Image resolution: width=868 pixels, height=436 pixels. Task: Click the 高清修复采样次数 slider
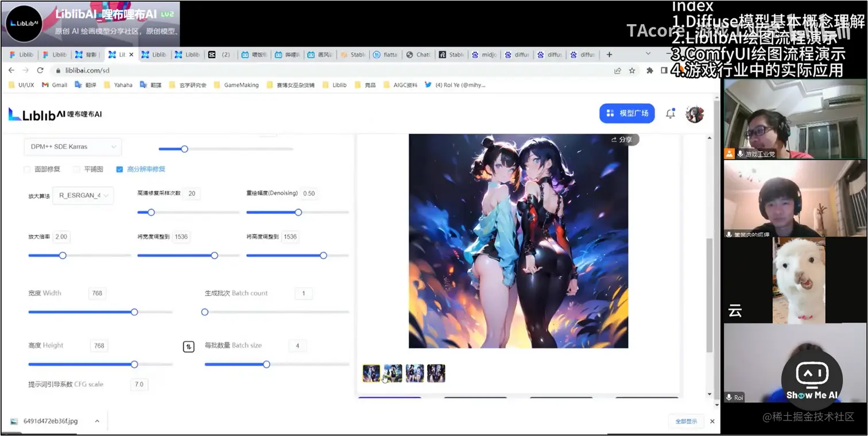point(188,213)
